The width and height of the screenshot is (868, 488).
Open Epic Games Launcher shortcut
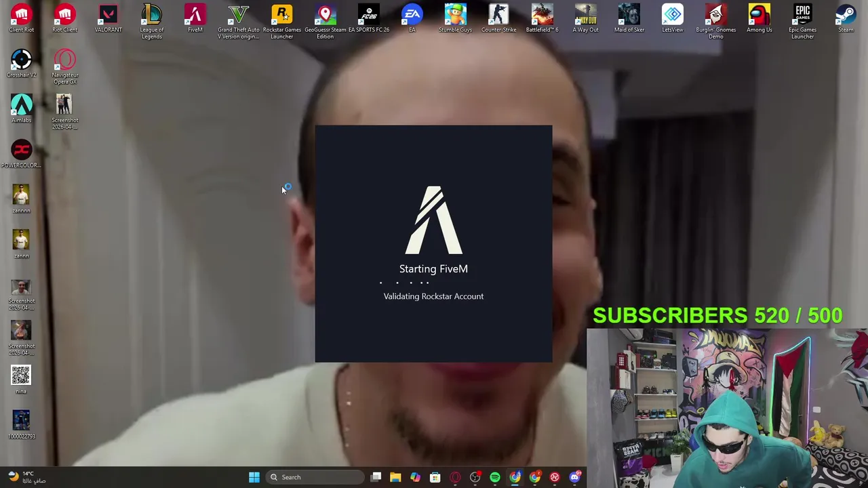point(802,21)
